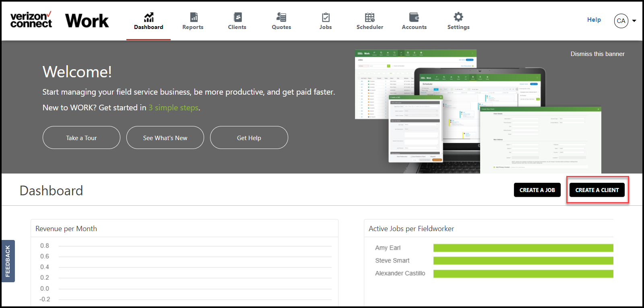Open the Jobs tab label
Viewport: 644px width, 308px height.
[x=326, y=27]
